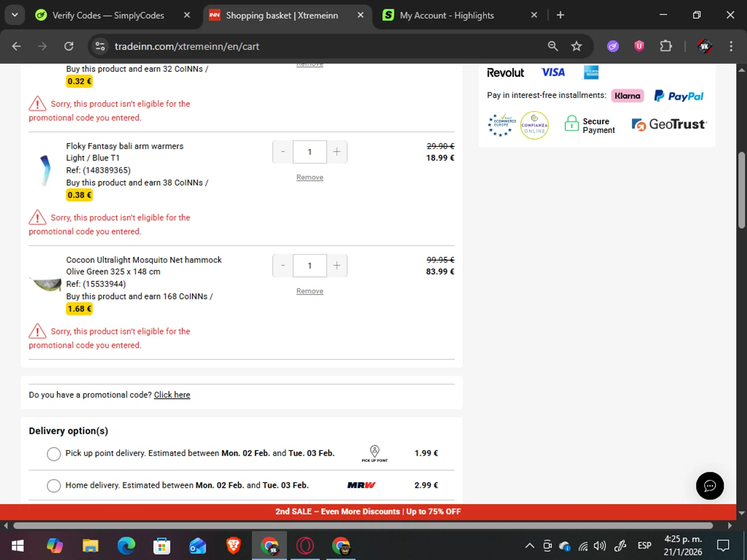The image size is (747, 560).
Task: Open the 2nd SALE discounts banner
Action: (x=368, y=512)
